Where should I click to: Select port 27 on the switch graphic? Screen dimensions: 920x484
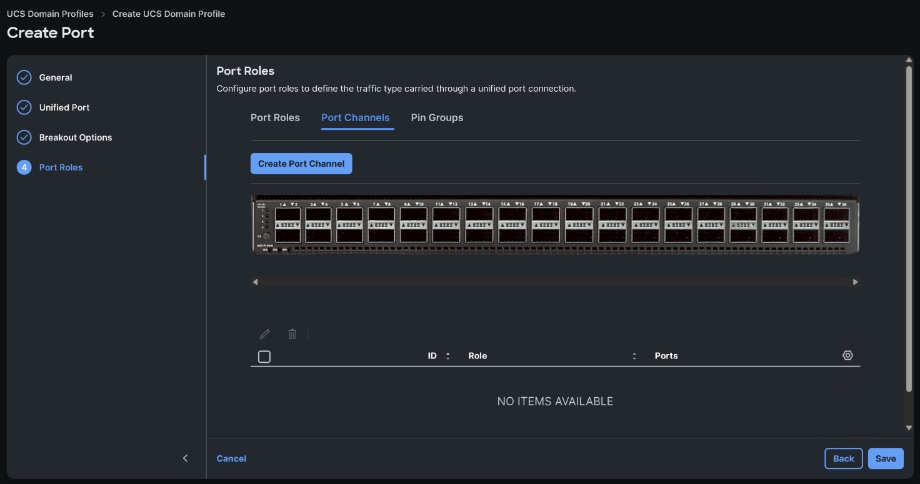click(711, 214)
